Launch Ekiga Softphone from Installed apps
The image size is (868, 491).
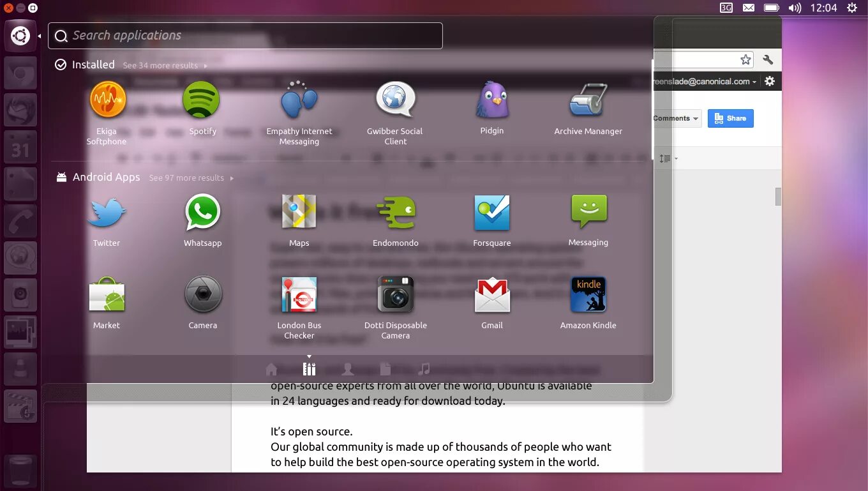tap(107, 100)
